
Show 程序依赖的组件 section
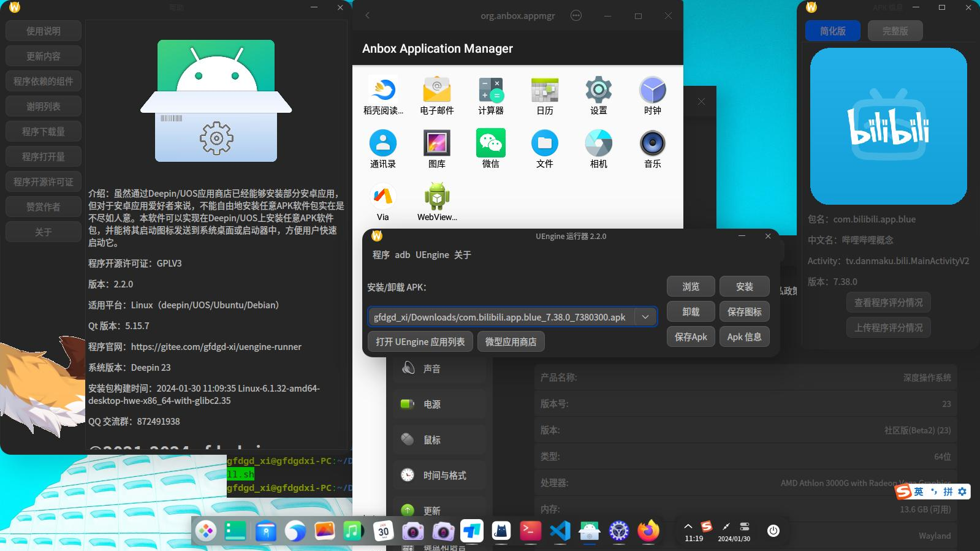point(44,82)
